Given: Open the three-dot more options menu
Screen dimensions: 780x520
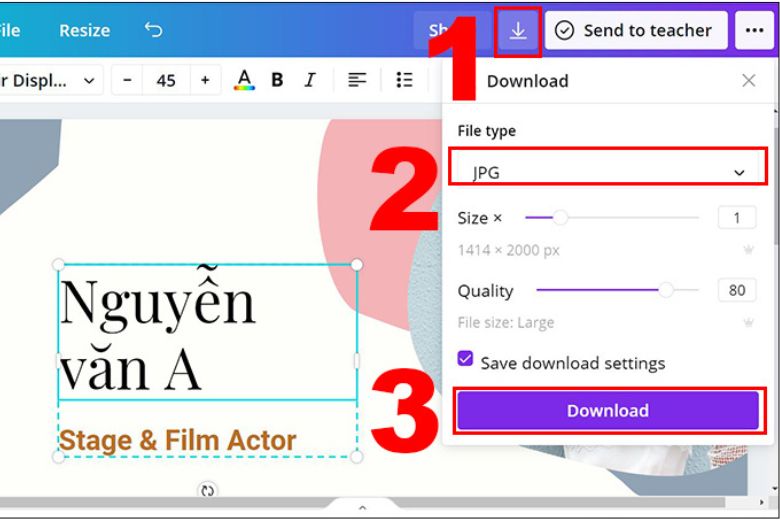Looking at the screenshot, I should pos(754,31).
